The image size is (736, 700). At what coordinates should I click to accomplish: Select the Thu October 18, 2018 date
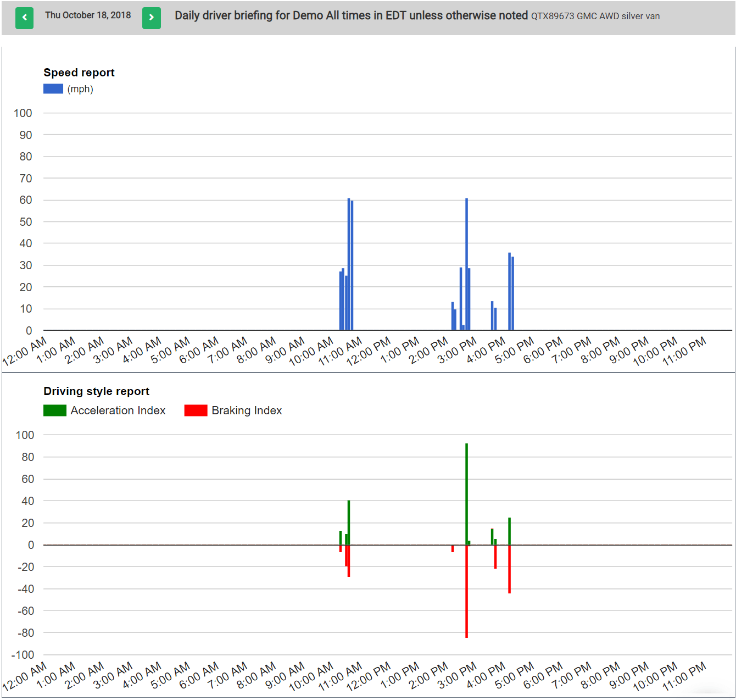88,15
